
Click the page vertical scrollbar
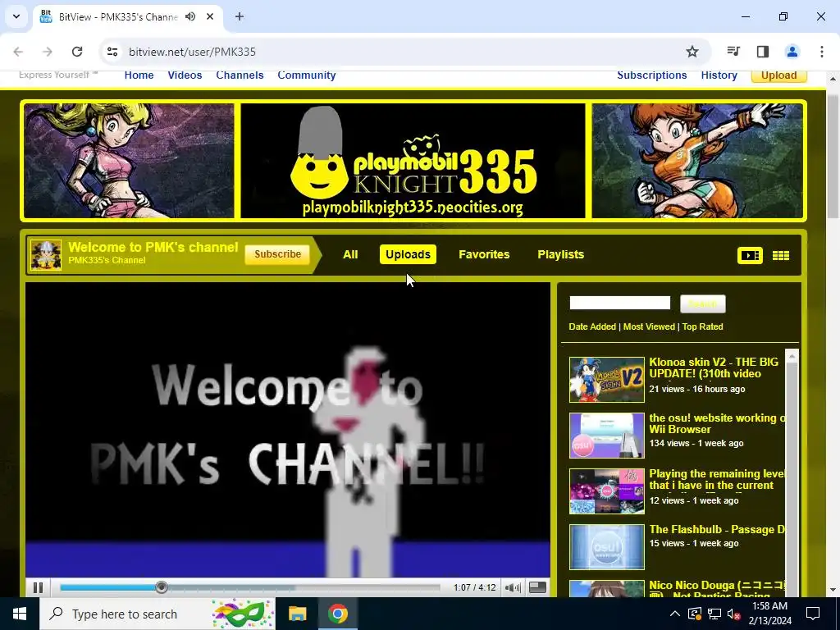[x=833, y=155]
